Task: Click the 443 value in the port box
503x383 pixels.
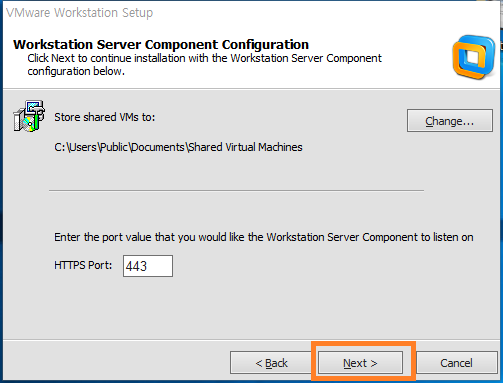Action: pos(136,266)
